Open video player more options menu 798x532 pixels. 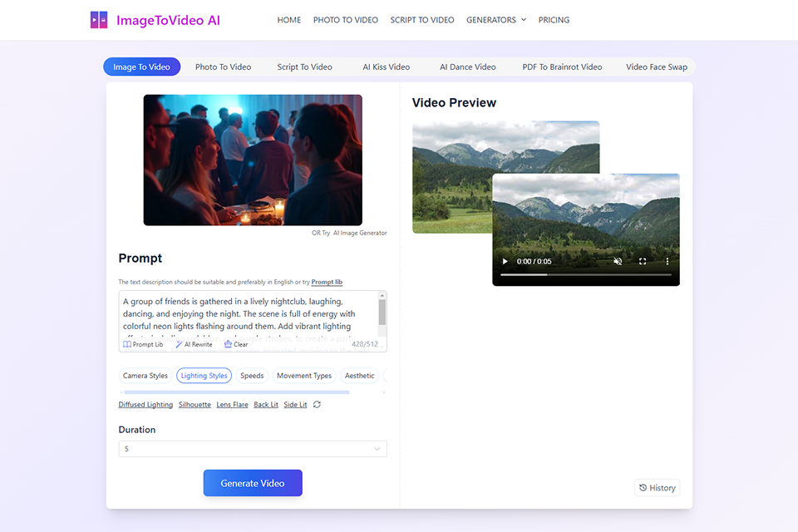pyautogui.click(x=667, y=261)
